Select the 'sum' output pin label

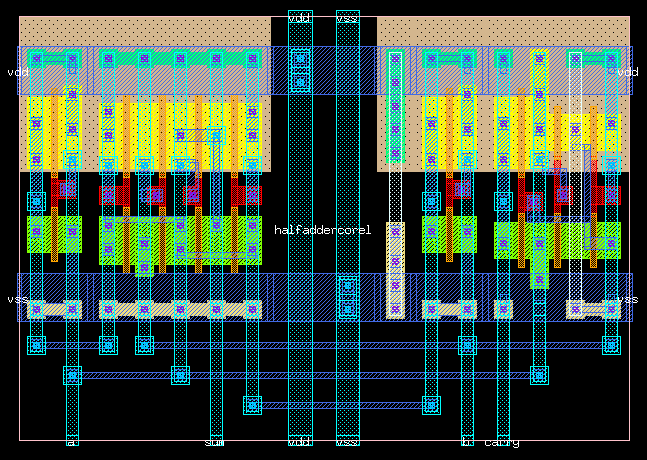(214, 441)
